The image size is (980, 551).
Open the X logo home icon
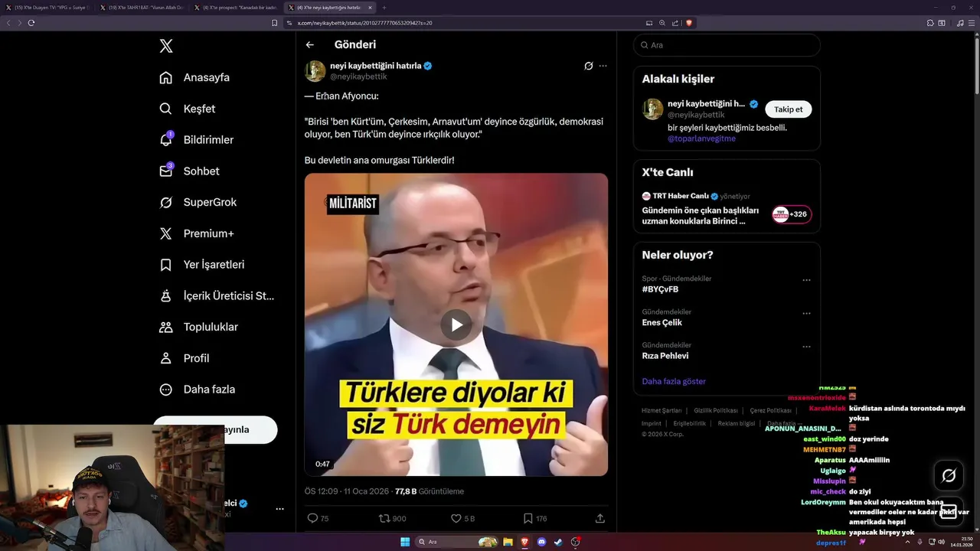click(166, 46)
